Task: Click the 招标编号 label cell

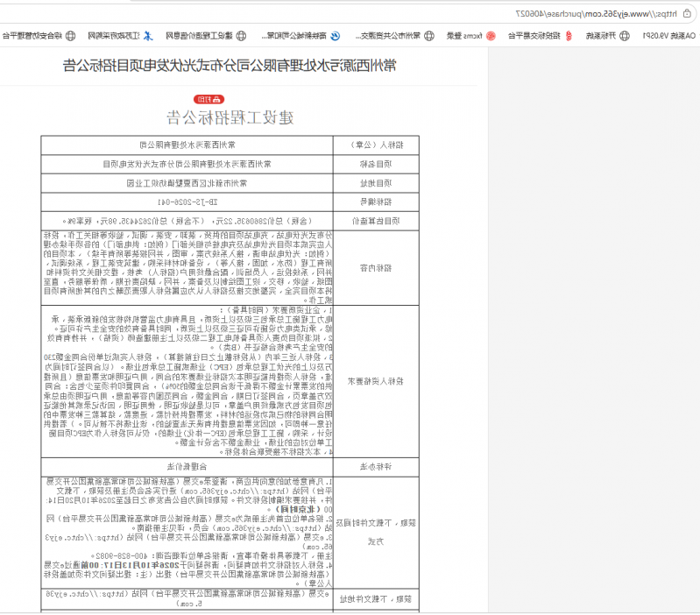Action: pyautogui.click(x=376, y=202)
